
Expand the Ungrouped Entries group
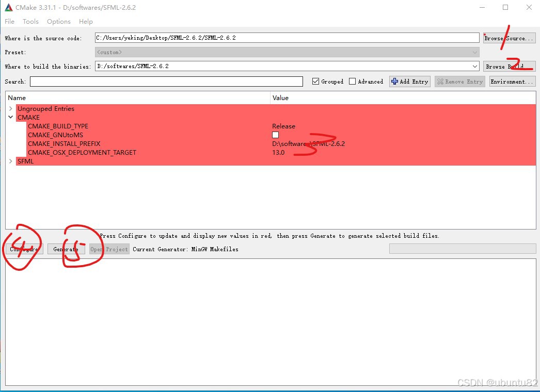[x=11, y=108]
